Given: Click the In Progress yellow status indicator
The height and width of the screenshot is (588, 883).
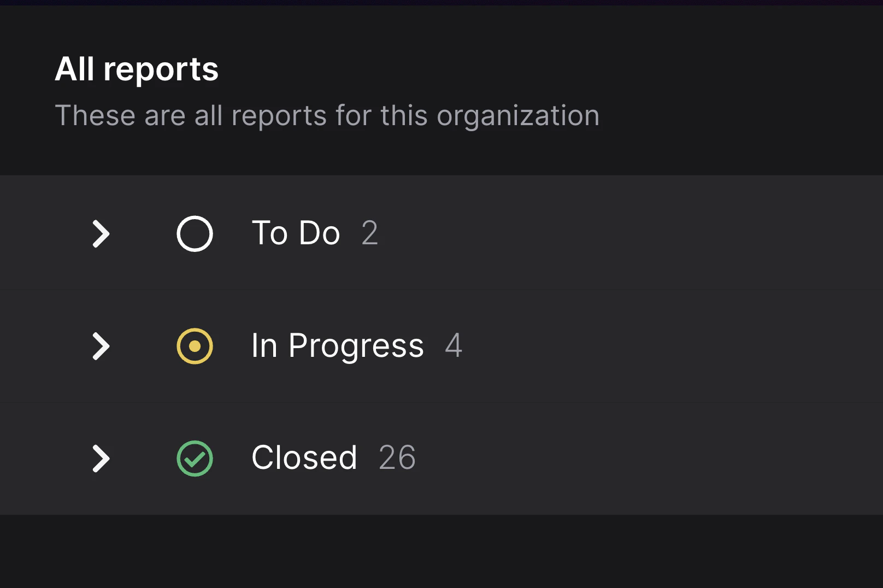Looking at the screenshot, I should (x=195, y=345).
